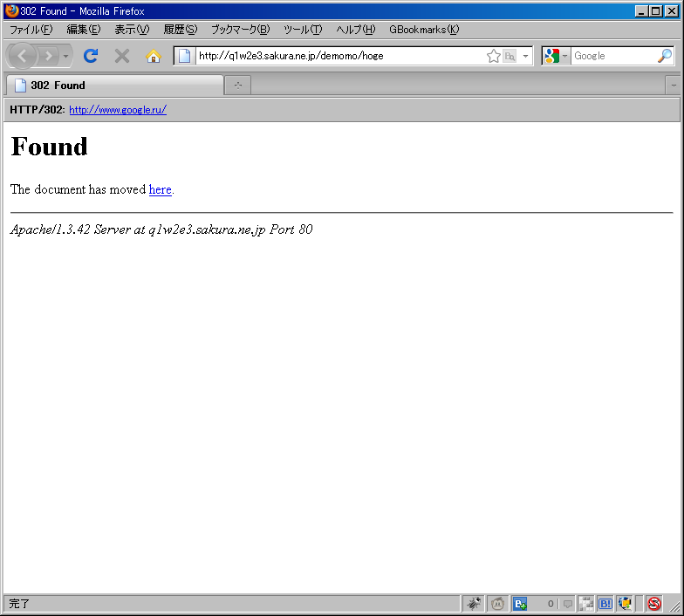Screen dimensions: 684x616
Task: Open the 編集(E) menu
Action: pyautogui.click(x=84, y=30)
